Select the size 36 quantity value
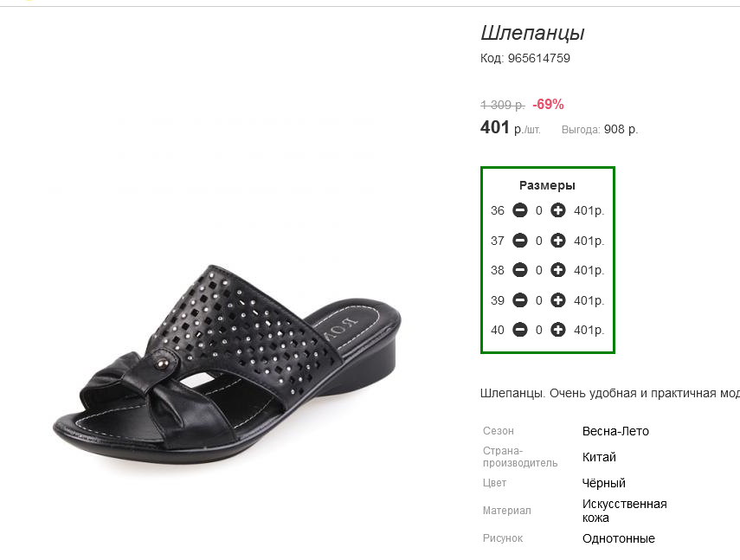Viewport: 740px width, 560px height. (539, 211)
